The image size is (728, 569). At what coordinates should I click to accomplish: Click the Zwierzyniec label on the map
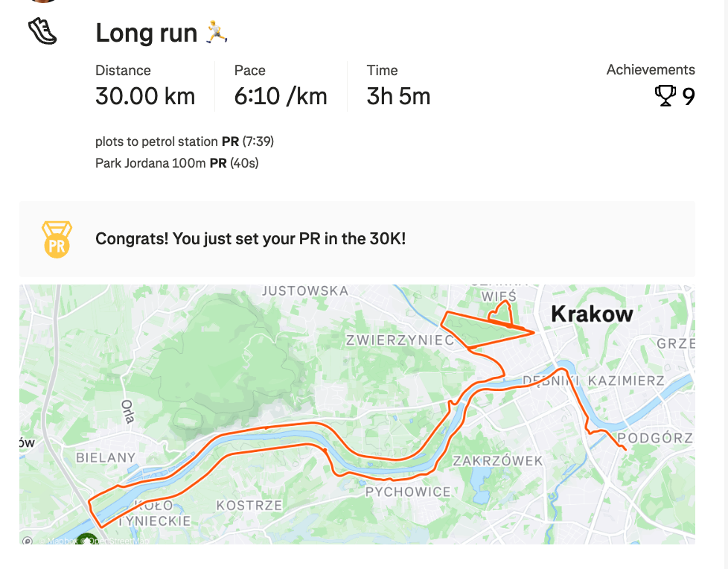point(400,340)
